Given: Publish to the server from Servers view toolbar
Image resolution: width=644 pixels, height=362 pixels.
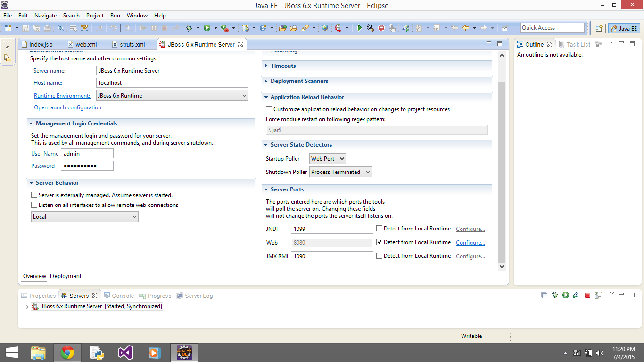Looking at the screenshot, I should (x=598, y=296).
